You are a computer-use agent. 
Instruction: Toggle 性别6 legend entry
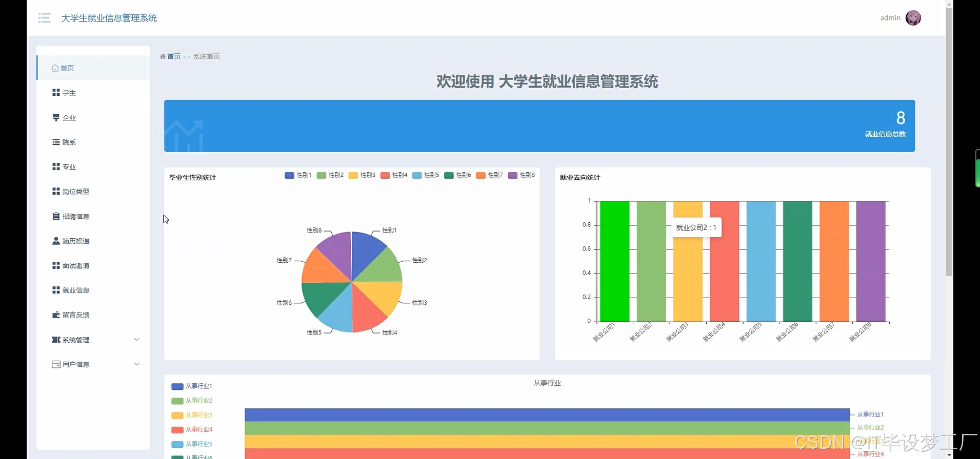457,175
